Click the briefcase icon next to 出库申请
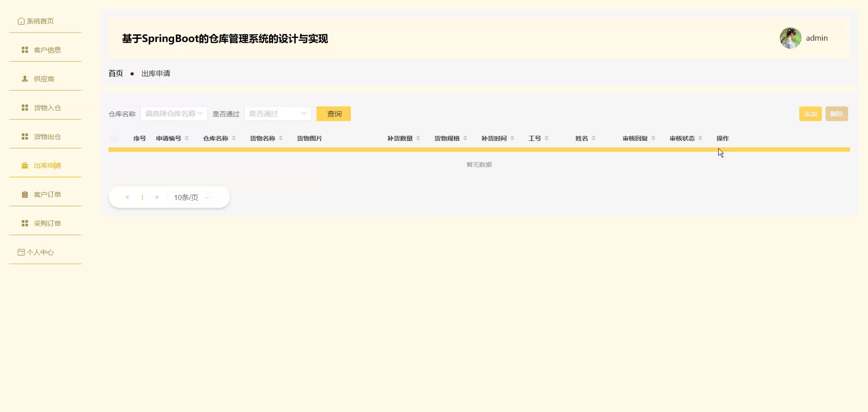868x412 pixels. point(25,165)
